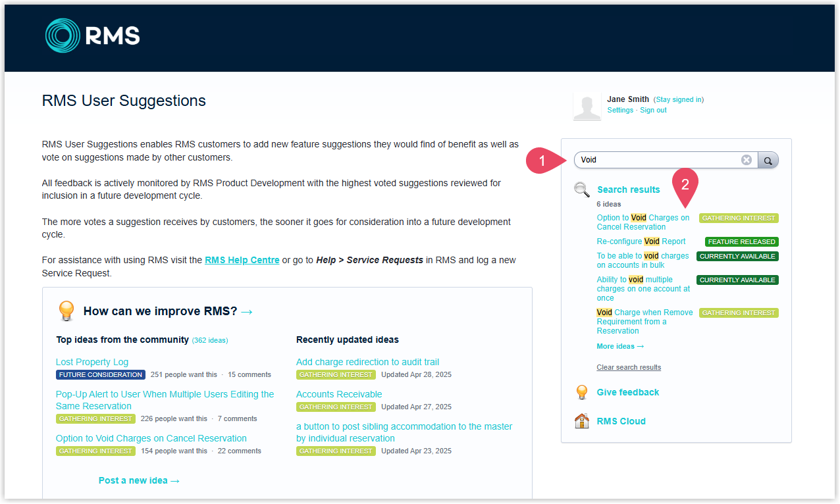
Task: Open To be able to void charges in bulk
Action: click(x=643, y=261)
